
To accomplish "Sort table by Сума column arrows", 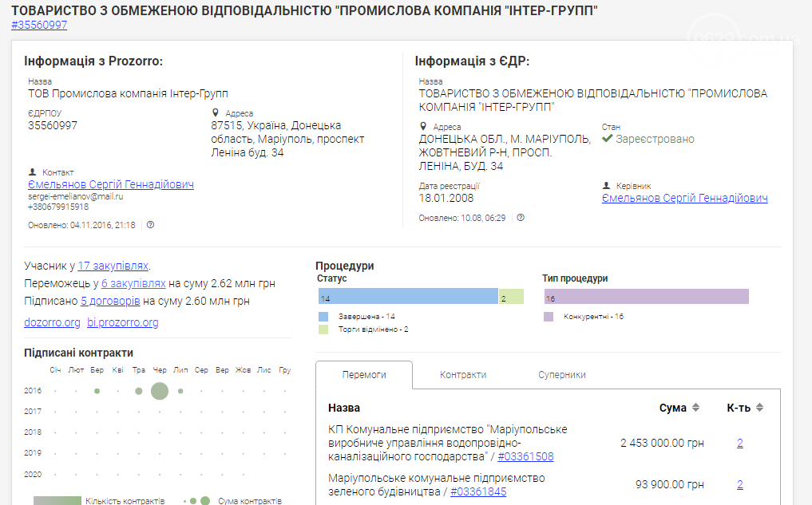I will [x=696, y=408].
